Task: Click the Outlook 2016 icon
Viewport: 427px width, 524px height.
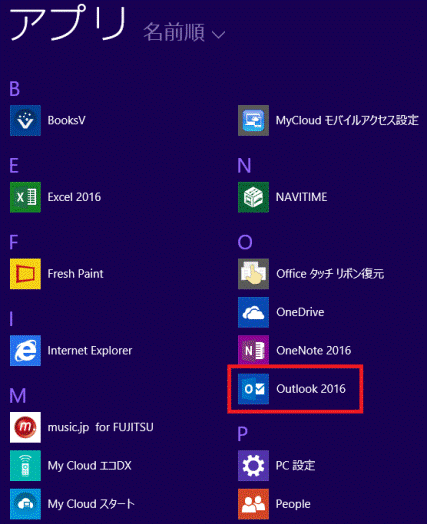Action: point(253,389)
